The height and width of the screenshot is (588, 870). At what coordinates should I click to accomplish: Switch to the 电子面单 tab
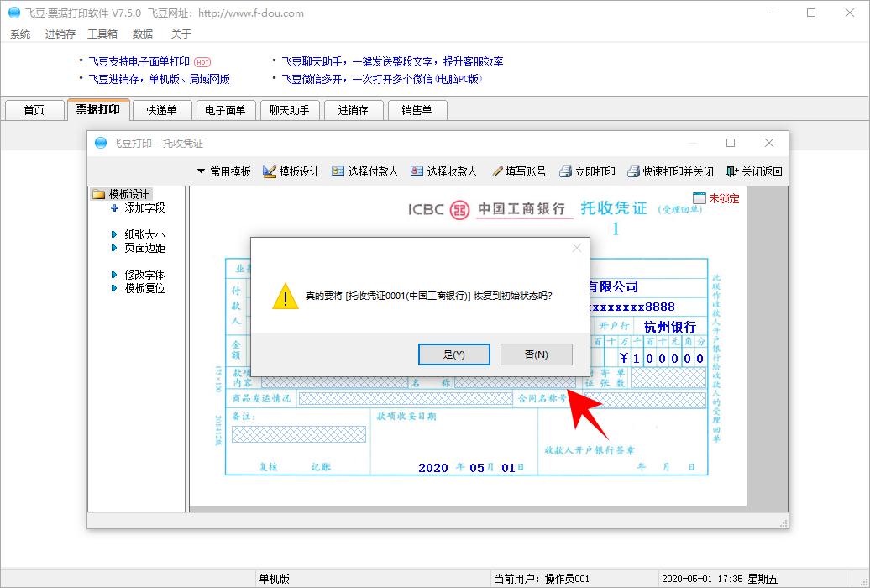click(x=225, y=110)
